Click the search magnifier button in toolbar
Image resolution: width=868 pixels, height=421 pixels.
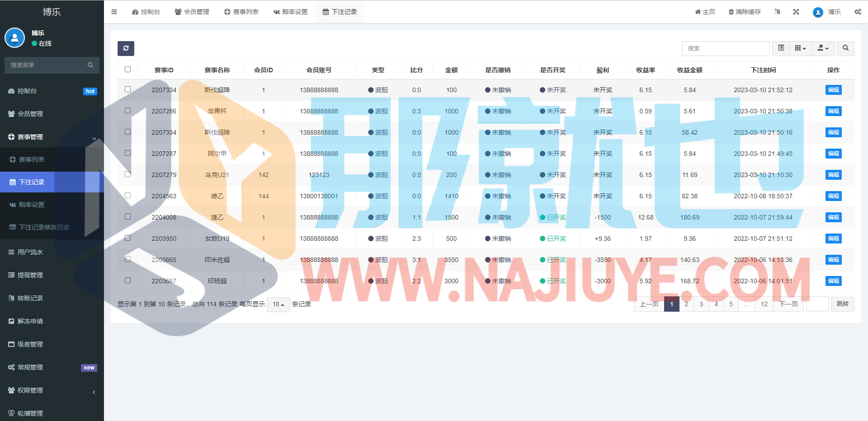(845, 48)
